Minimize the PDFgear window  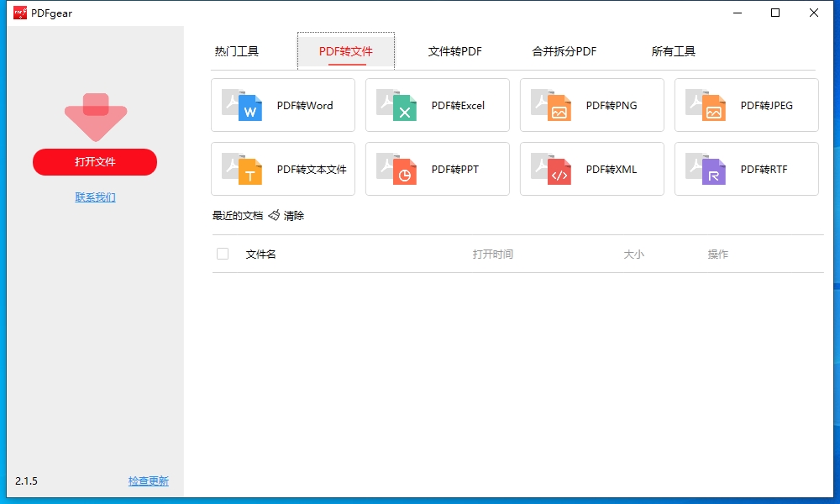coord(738,13)
